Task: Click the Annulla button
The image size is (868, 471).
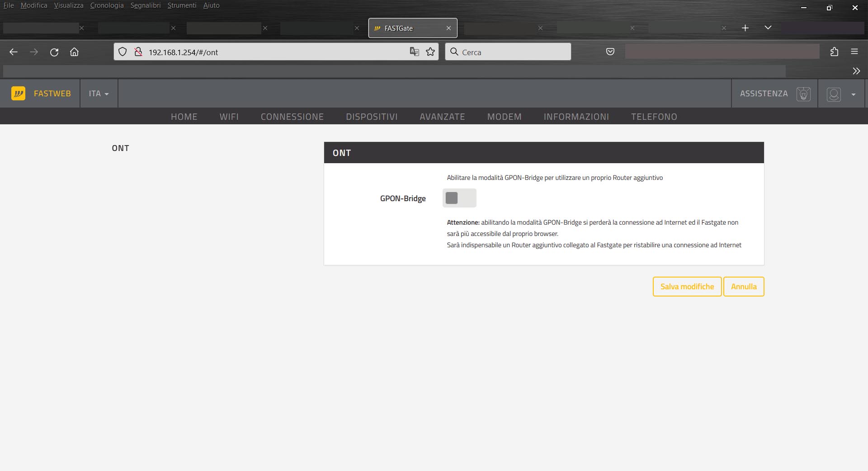Action: click(744, 287)
